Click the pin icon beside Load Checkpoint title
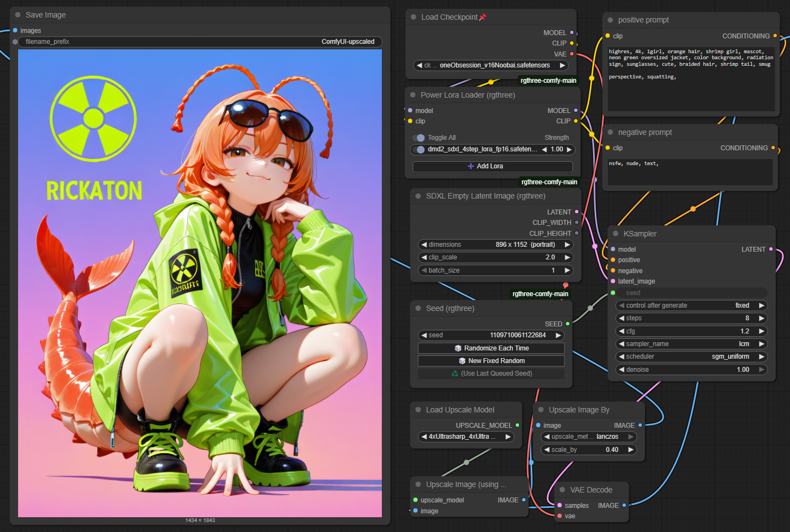The width and height of the screenshot is (790, 532). [483, 17]
